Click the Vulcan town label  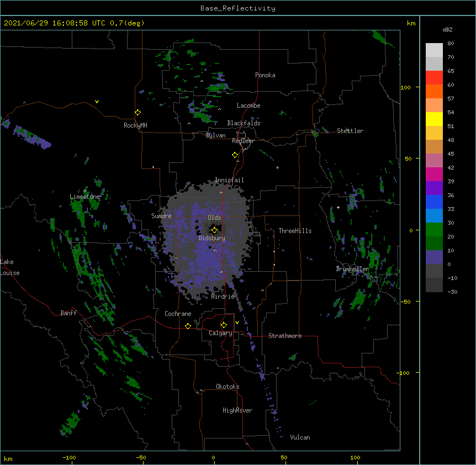300,437
